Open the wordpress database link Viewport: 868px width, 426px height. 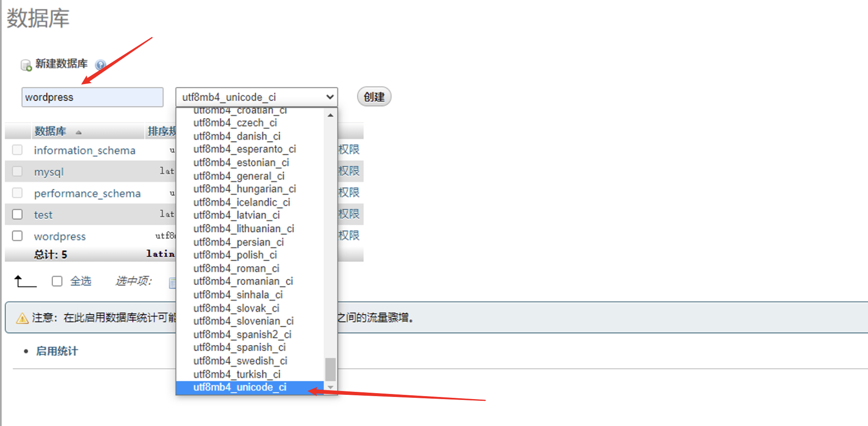(x=60, y=236)
